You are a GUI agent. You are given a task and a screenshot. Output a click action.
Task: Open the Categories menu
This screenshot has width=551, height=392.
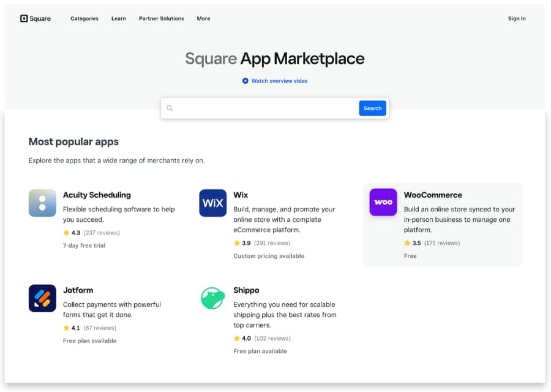click(84, 19)
